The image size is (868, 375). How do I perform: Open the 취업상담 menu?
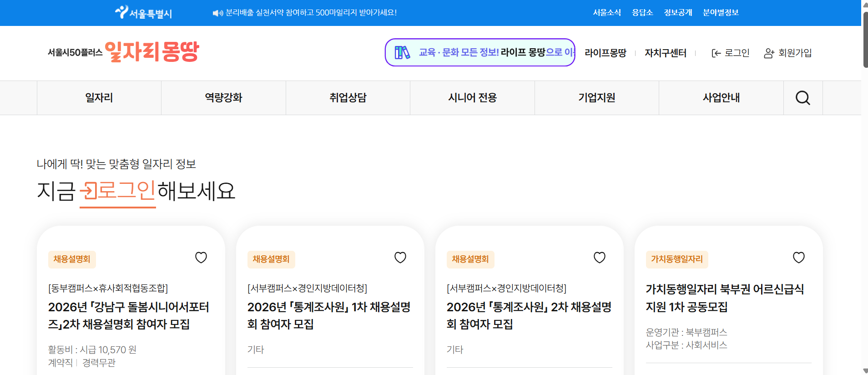click(x=348, y=98)
